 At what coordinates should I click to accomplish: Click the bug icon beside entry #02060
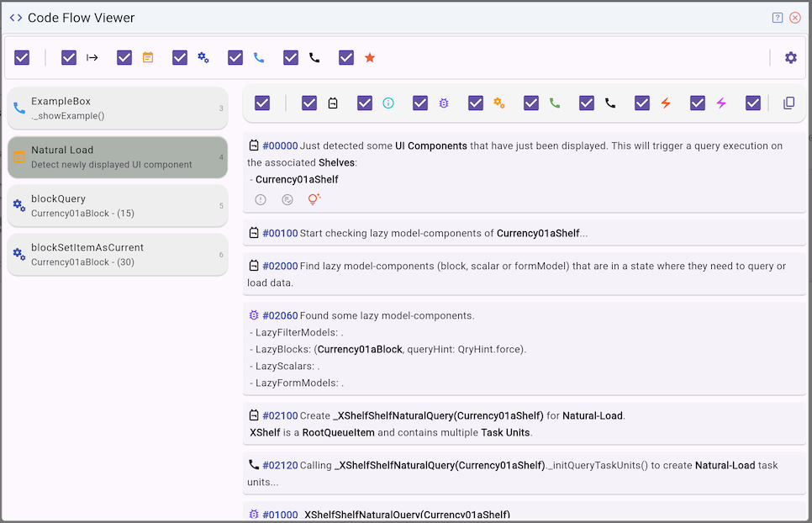click(254, 315)
